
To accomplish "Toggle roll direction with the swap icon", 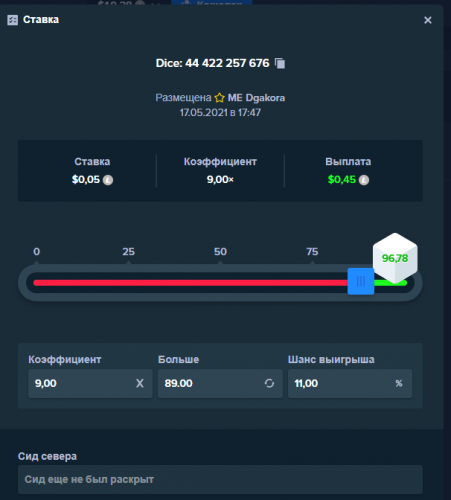I will coord(269,383).
